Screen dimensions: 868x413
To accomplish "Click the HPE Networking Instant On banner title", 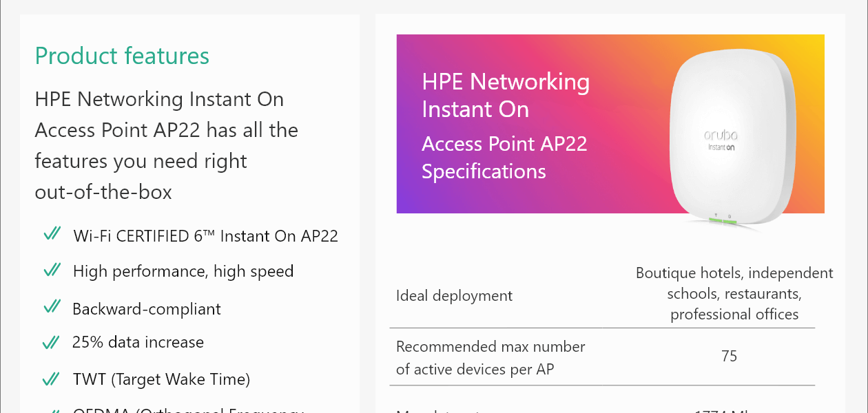I will tap(506, 95).
